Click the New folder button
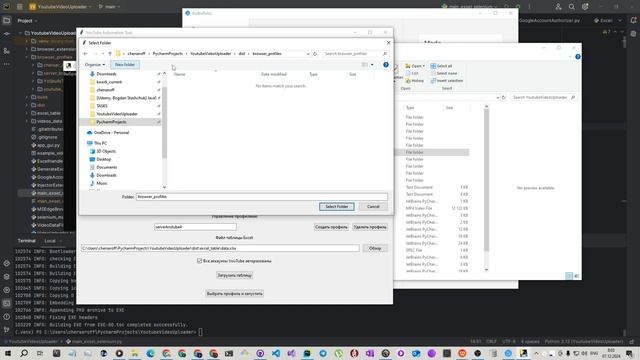 [x=124, y=64]
